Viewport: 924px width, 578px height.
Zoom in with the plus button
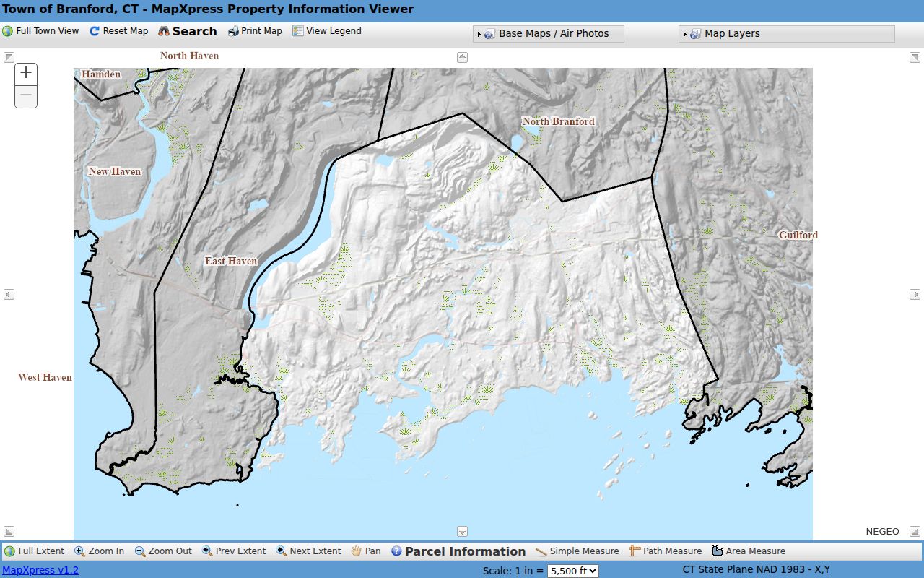[26, 73]
